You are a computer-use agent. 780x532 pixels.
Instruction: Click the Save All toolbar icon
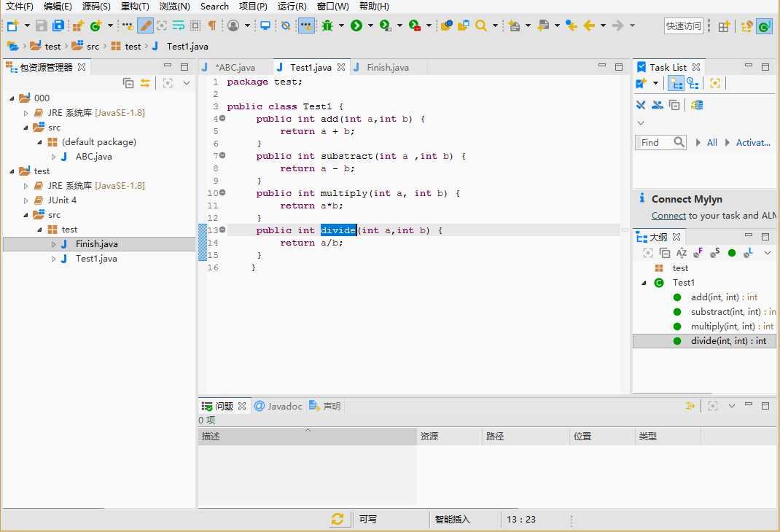58,26
